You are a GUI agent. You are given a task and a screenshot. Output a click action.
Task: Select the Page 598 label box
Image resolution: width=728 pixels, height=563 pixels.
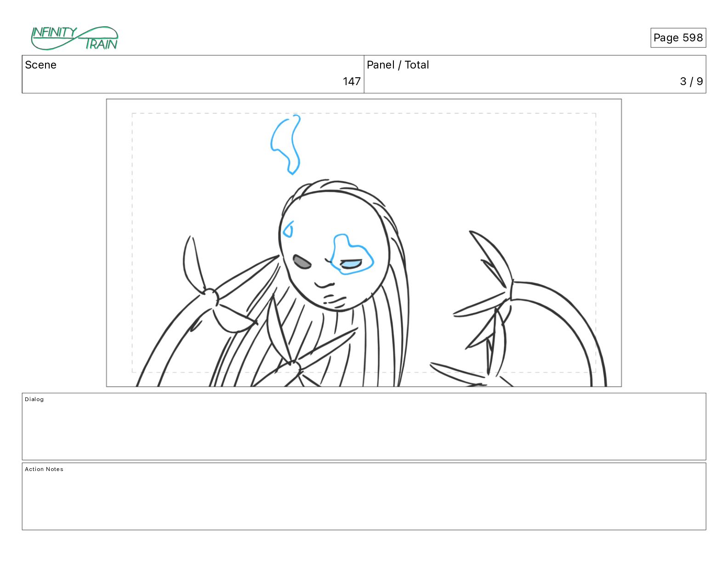tap(678, 38)
